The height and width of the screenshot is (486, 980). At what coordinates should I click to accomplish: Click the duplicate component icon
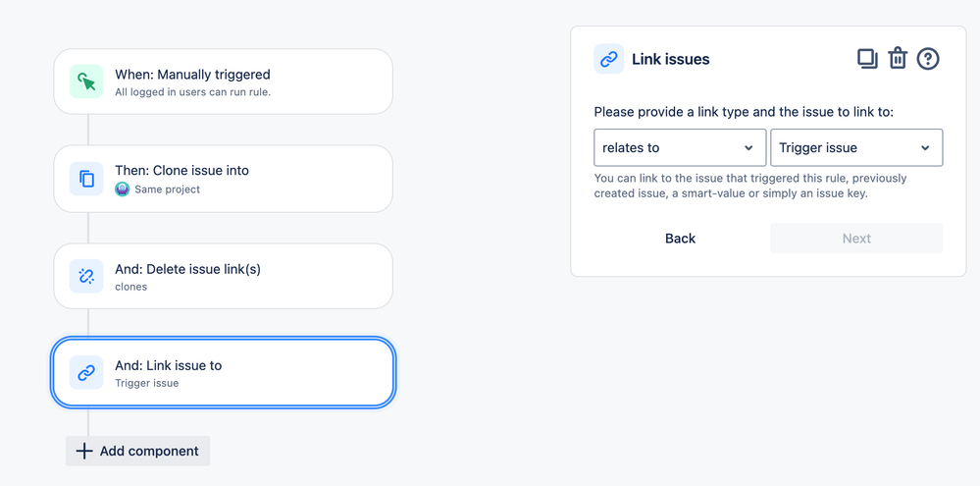867,59
